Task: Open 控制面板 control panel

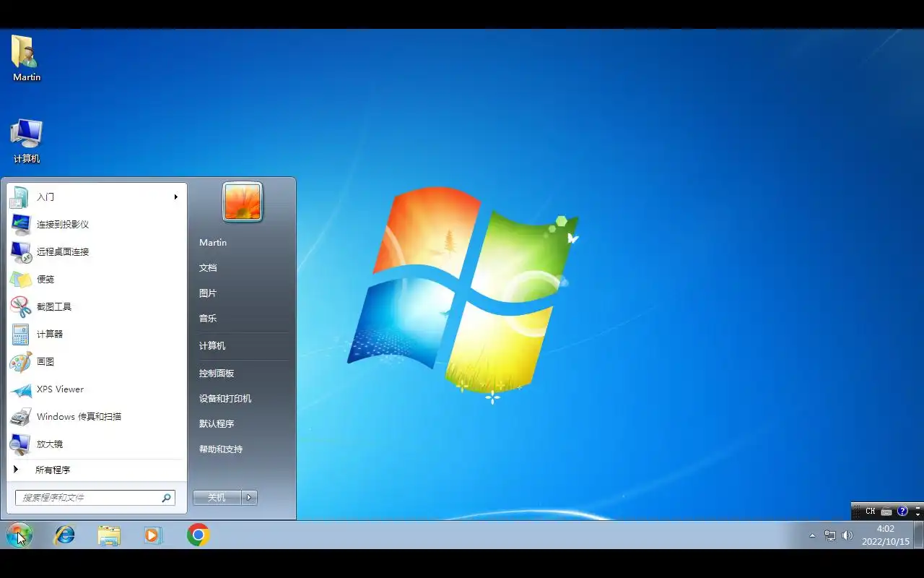Action: pyautogui.click(x=217, y=373)
